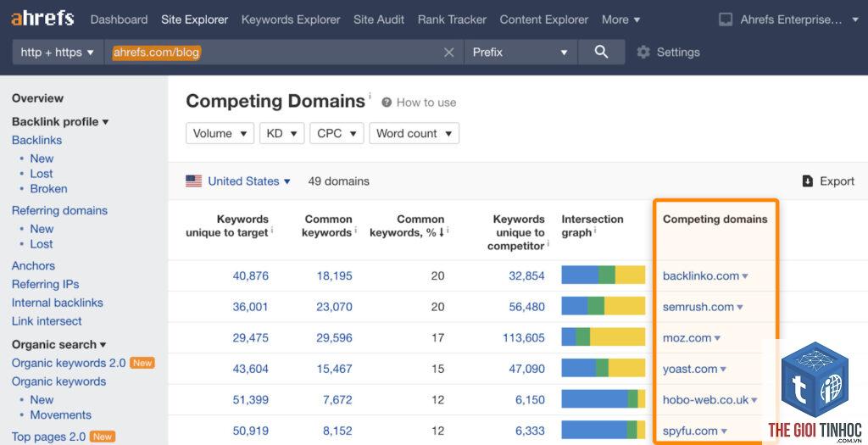
Task: Click the Export download icon
Action: (x=808, y=181)
